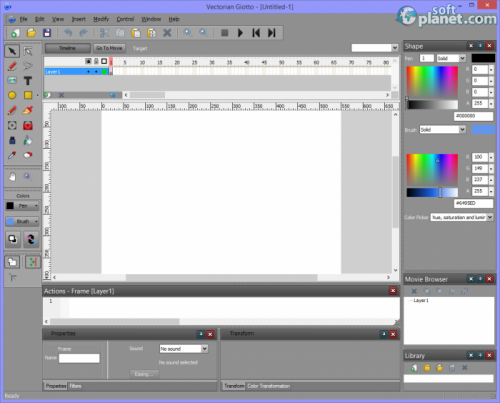500x403 pixels.
Task: Click the Cut scissors icon
Action: (104, 33)
